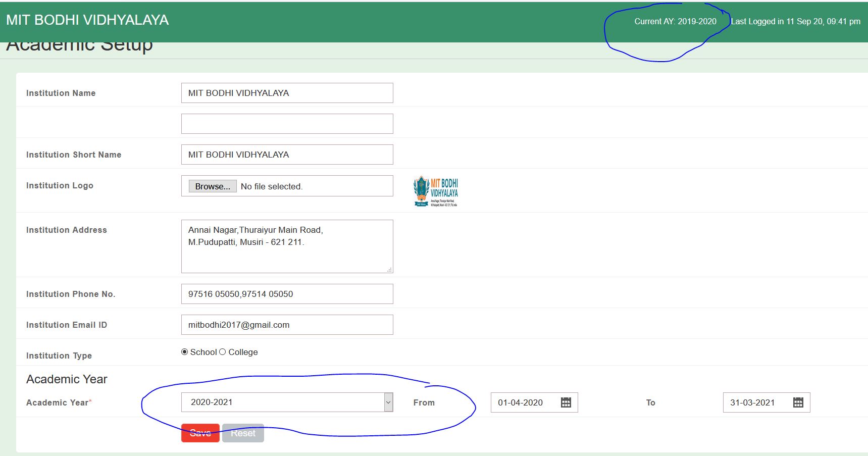This screenshot has height=456, width=868.
Task: Click the Reset button
Action: (243, 433)
